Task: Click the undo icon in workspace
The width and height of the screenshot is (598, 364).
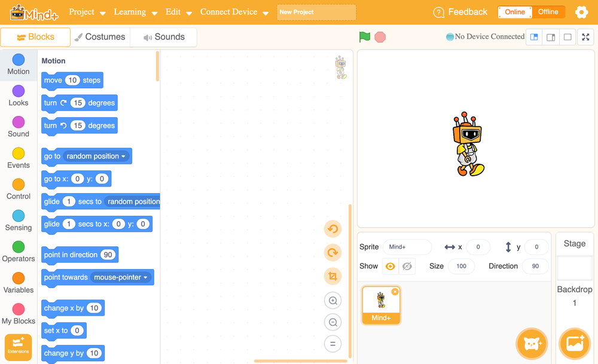Action: pos(332,229)
